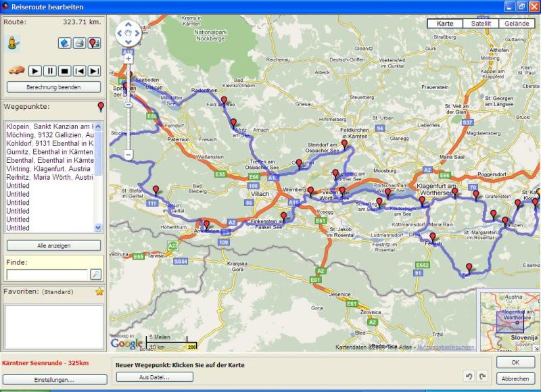Click the red pin beside Wegepunkte
Screen dimensions: 541x392
tap(101, 107)
